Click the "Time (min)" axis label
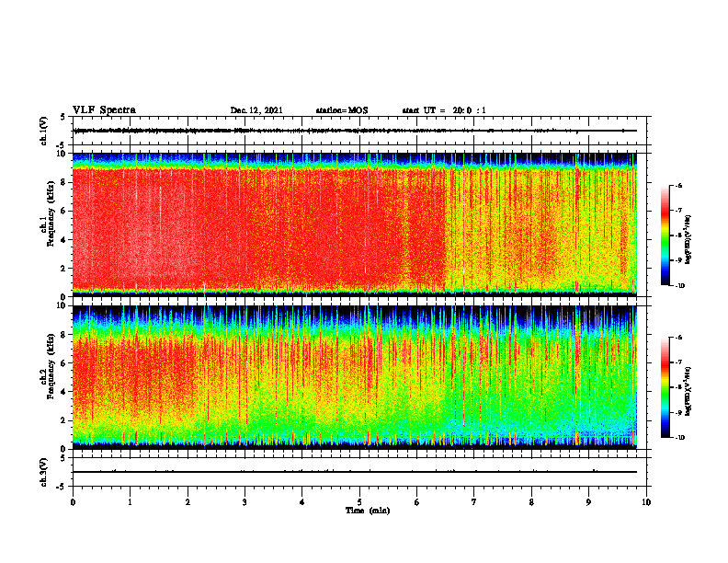Screen dimensions: 728x563 click(368, 511)
